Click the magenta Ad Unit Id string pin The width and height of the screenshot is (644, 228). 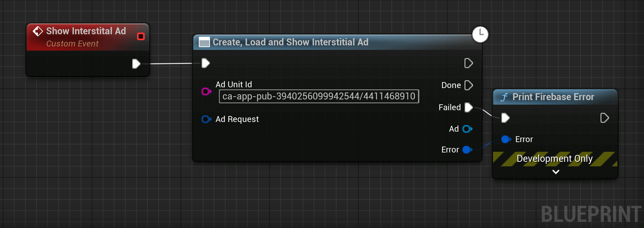pyautogui.click(x=206, y=91)
